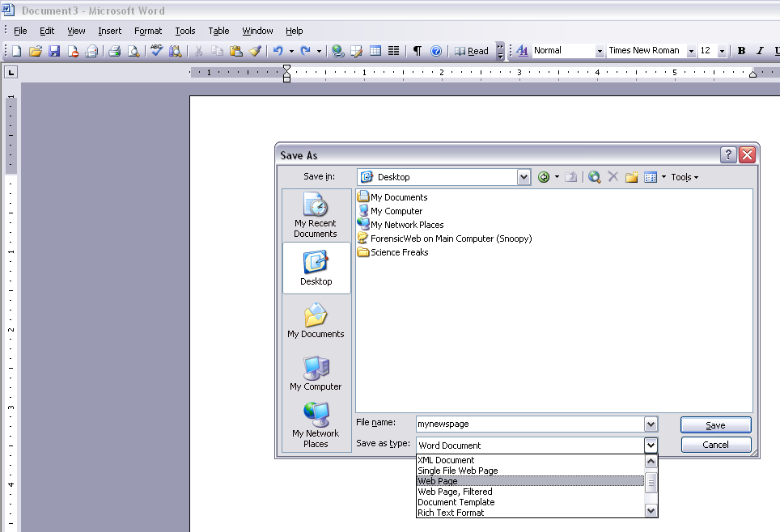Open the Save in Desktop location dropdown
The height and width of the screenshot is (532, 780).
click(524, 177)
